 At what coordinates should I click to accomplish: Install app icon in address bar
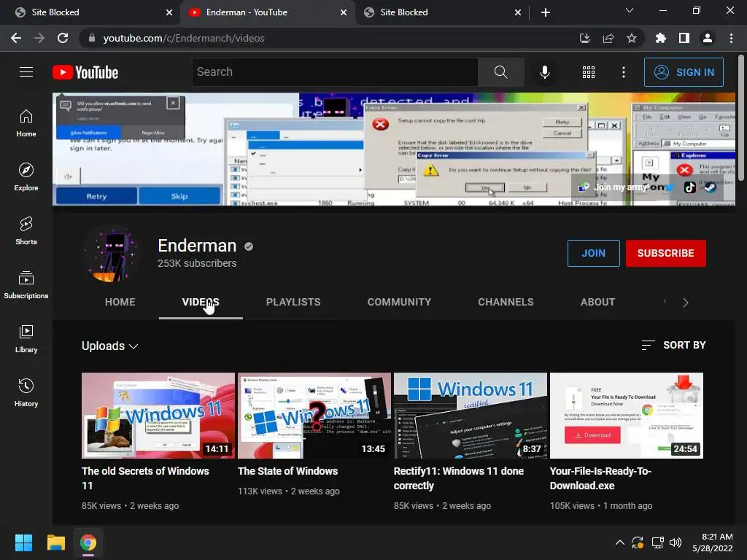584,38
